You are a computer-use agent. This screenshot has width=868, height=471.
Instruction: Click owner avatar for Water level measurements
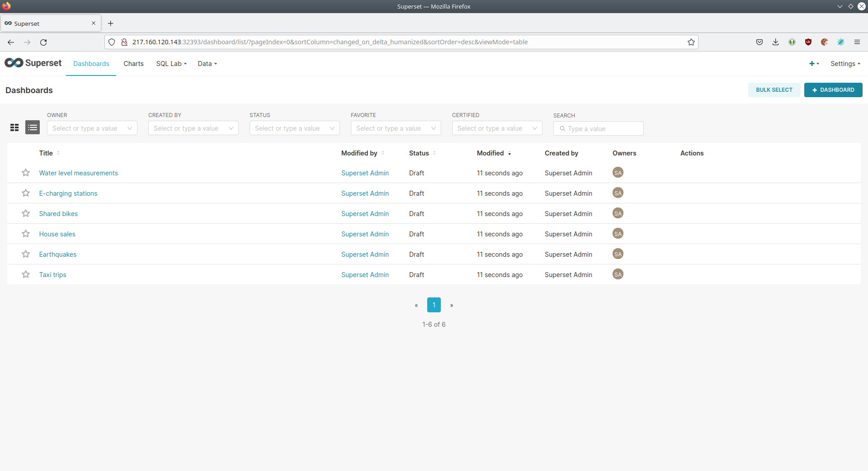pyautogui.click(x=618, y=173)
